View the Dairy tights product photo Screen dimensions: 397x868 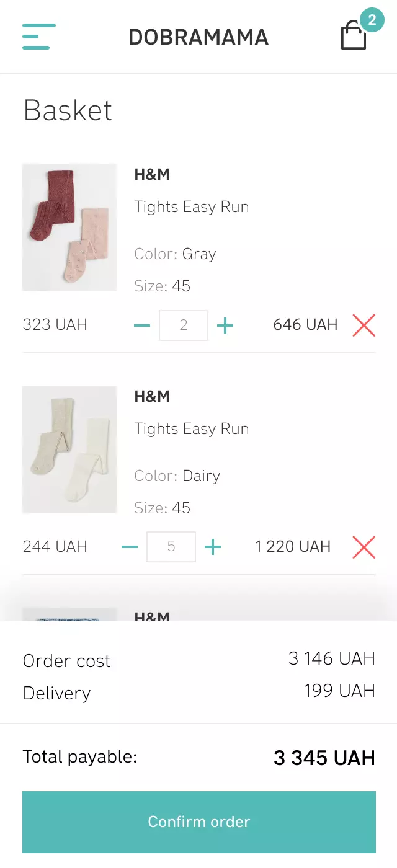pyautogui.click(x=69, y=449)
